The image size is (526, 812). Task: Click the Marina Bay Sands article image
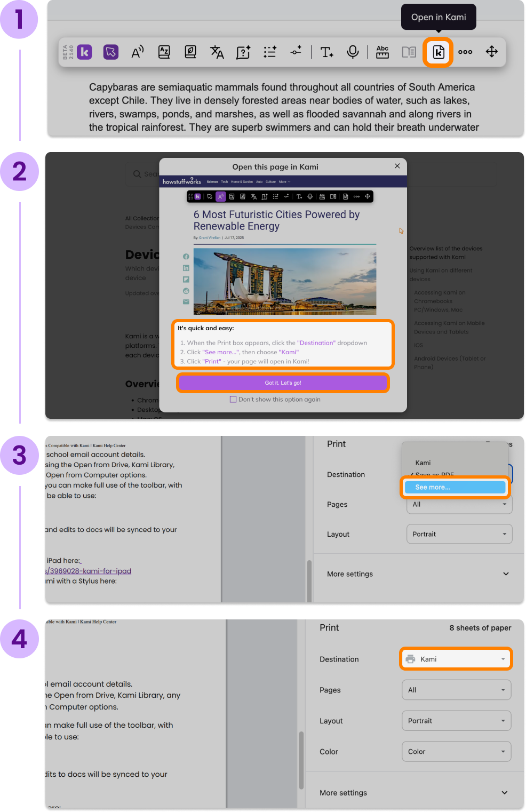[x=285, y=281]
